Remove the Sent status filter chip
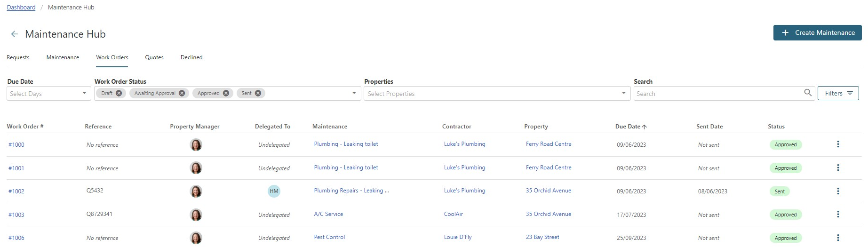The image size is (868, 247). [x=258, y=93]
